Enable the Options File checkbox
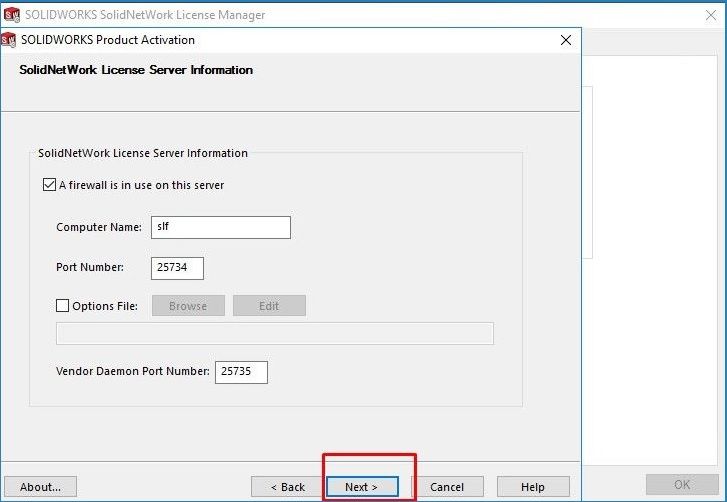 pyautogui.click(x=63, y=306)
